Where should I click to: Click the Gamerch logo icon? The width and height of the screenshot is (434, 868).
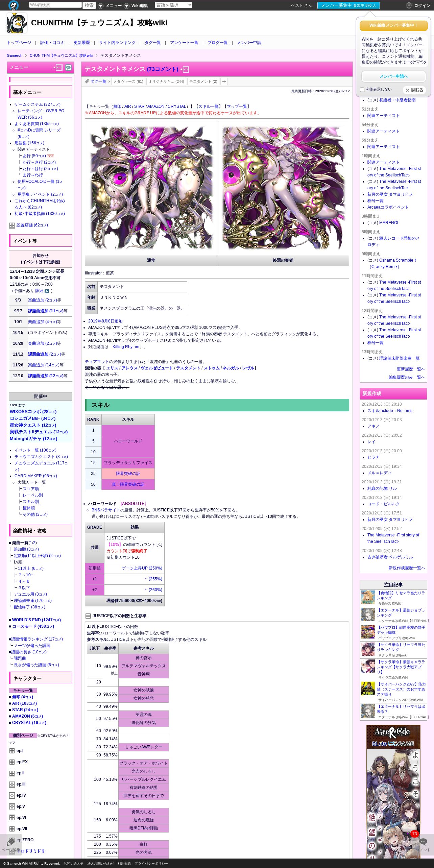click(14, 5)
